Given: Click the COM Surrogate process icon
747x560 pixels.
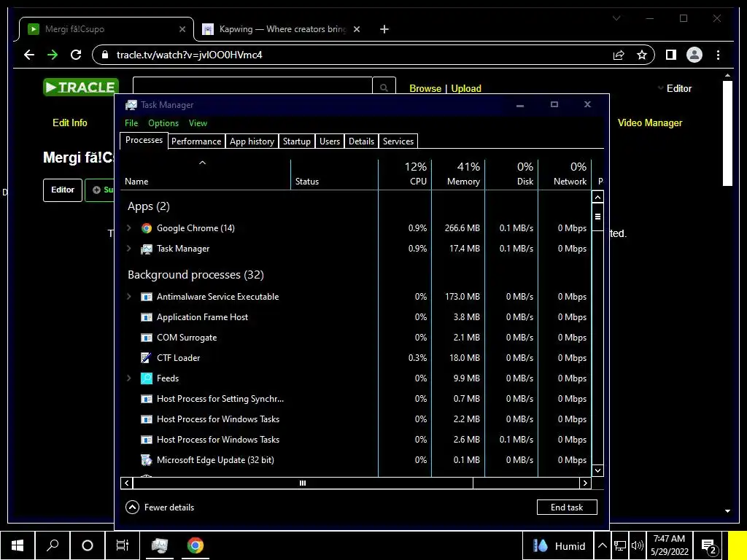Looking at the screenshot, I should pos(147,338).
